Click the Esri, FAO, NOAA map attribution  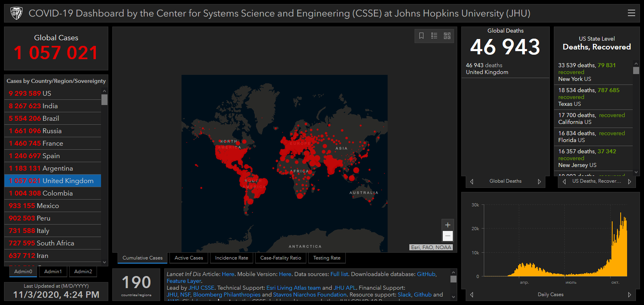(x=431, y=247)
